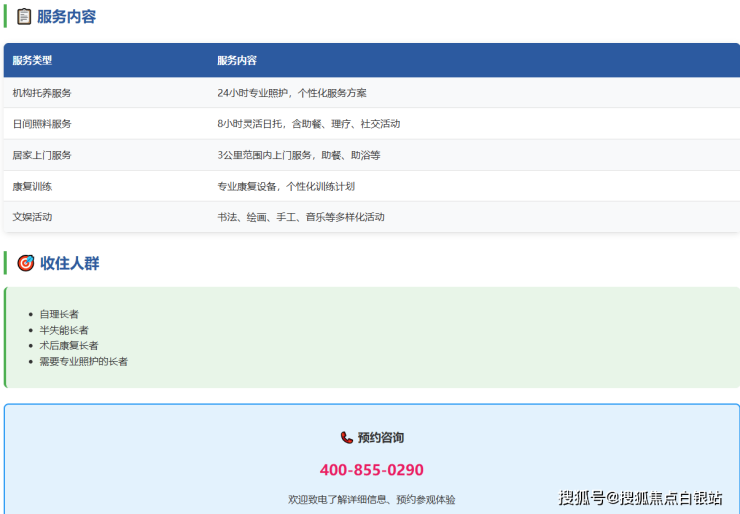Select the 康复训练 row label
The width and height of the screenshot is (740, 514).
coord(32,186)
